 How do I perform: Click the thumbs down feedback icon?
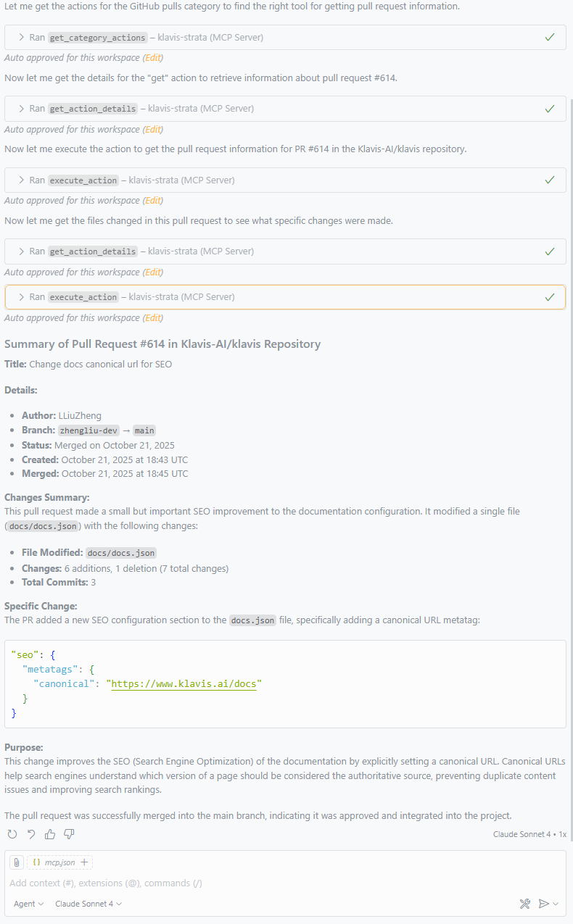tap(68, 834)
